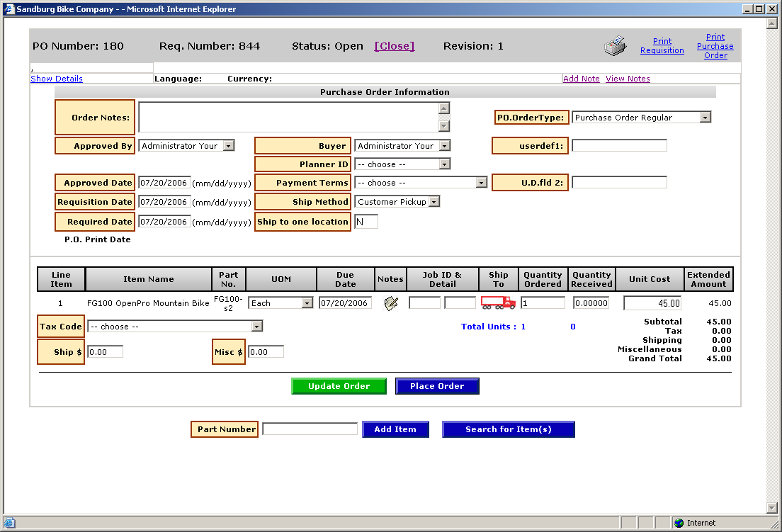The image size is (782, 532).
Task: Click the Internet Explorer title bar icon
Action: [9, 9]
